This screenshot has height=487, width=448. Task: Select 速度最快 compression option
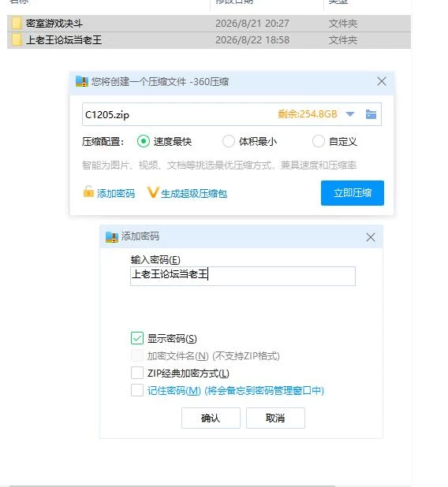coord(144,142)
